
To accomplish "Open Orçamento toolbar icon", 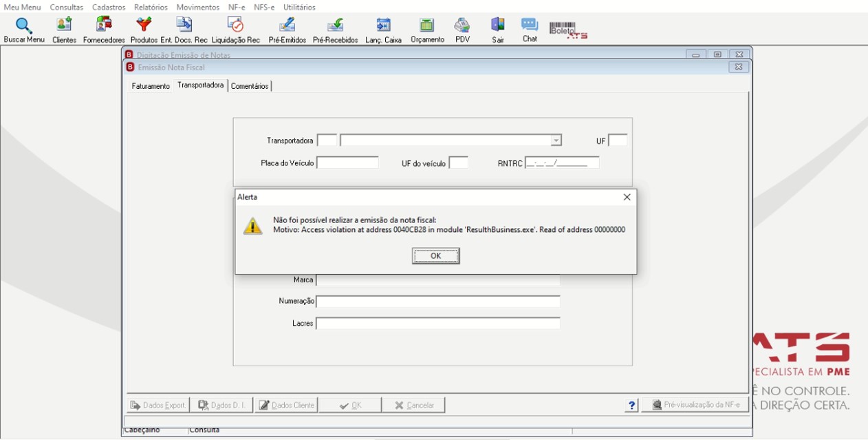I will [x=427, y=31].
